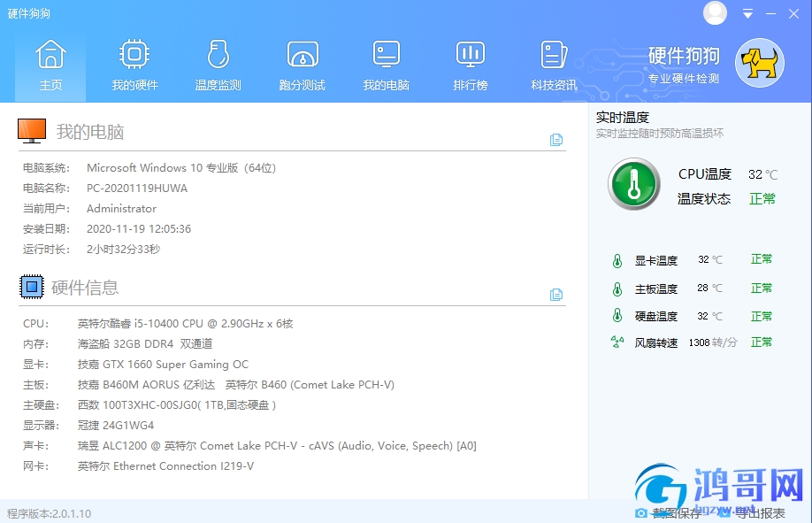Close the 硬件狗狗 window
Image resolution: width=812 pixels, height=523 pixels.
point(793,14)
